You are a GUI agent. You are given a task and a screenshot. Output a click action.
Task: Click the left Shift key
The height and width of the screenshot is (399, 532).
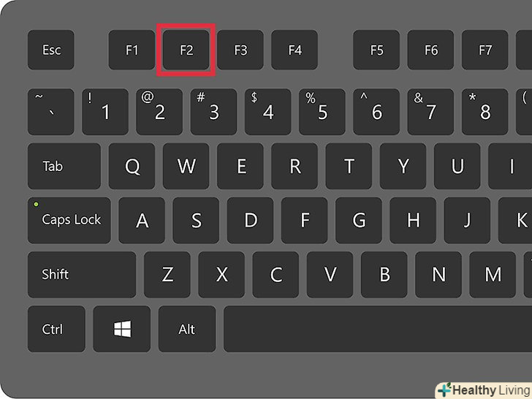[x=82, y=275]
